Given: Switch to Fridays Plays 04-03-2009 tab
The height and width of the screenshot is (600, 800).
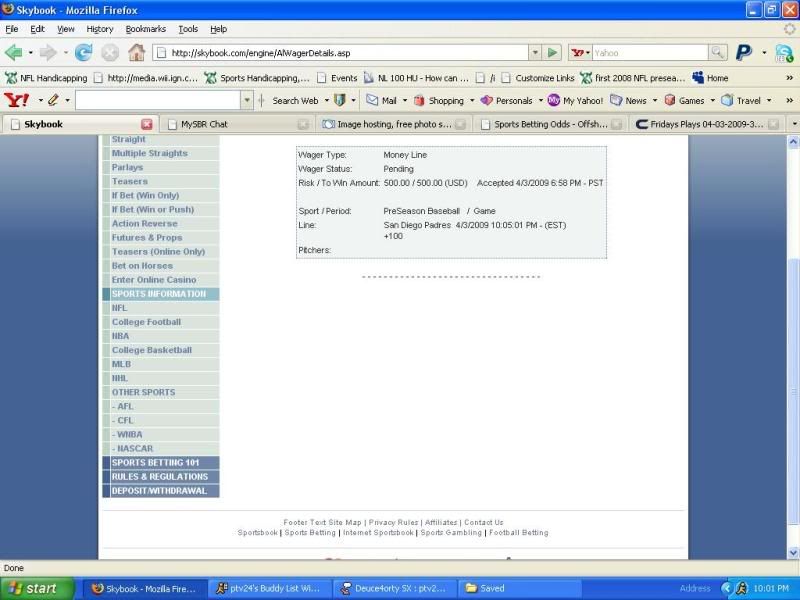Looking at the screenshot, I should 707,124.
